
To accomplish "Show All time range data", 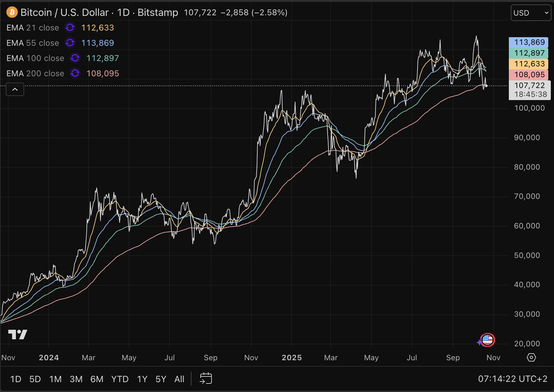I will tap(179, 379).
